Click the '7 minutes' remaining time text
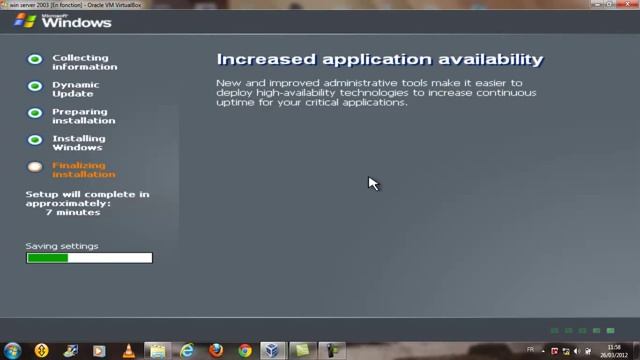Viewport: 640px width, 360px height. pos(73,212)
